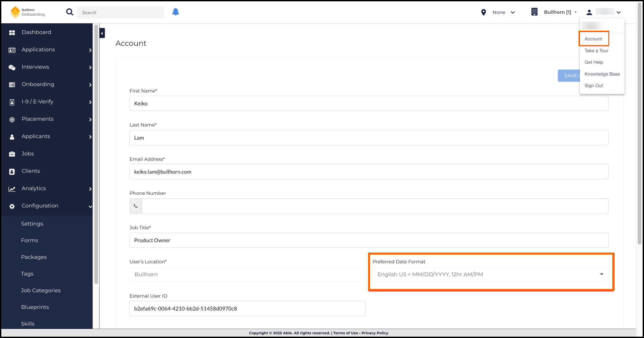The height and width of the screenshot is (338, 644).
Task: Collapse the sidebar with arrow handle
Action: coord(102,33)
